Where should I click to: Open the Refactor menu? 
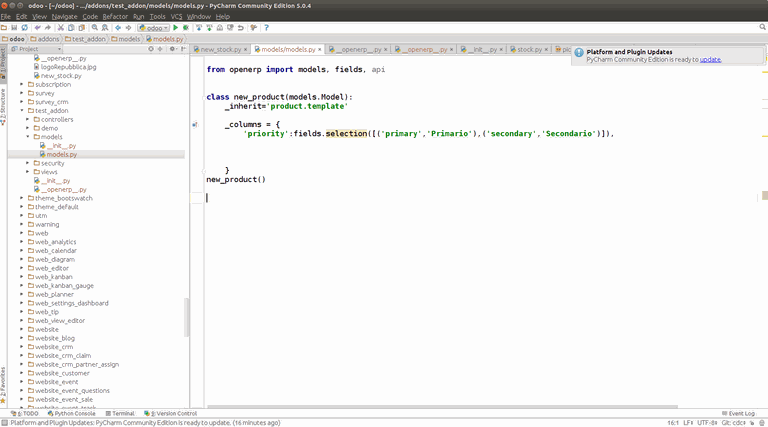[115, 17]
